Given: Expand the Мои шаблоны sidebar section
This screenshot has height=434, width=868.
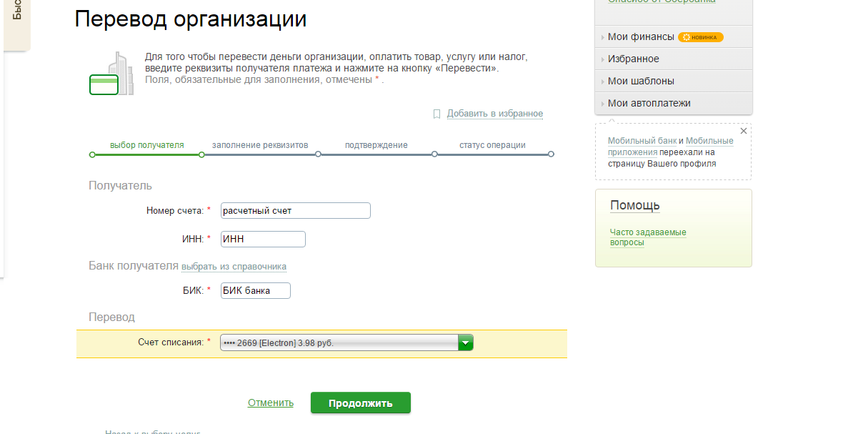Looking at the screenshot, I should click(673, 81).
